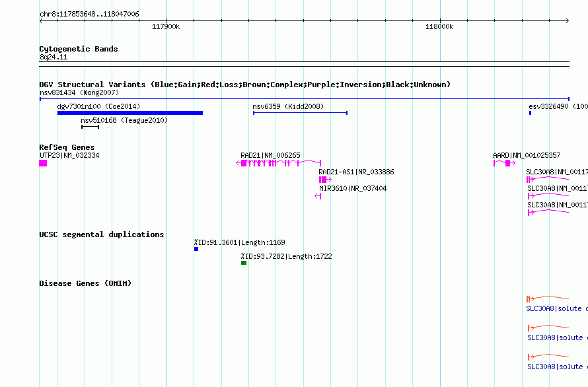Click the Disease Genes (OMIM) track title

pyautogui.click(x=85, y=283)
